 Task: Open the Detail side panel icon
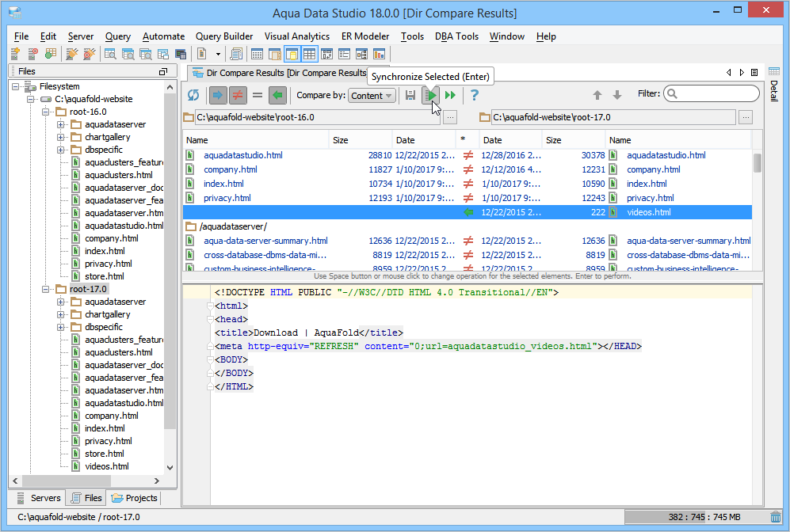pos(774,71)
